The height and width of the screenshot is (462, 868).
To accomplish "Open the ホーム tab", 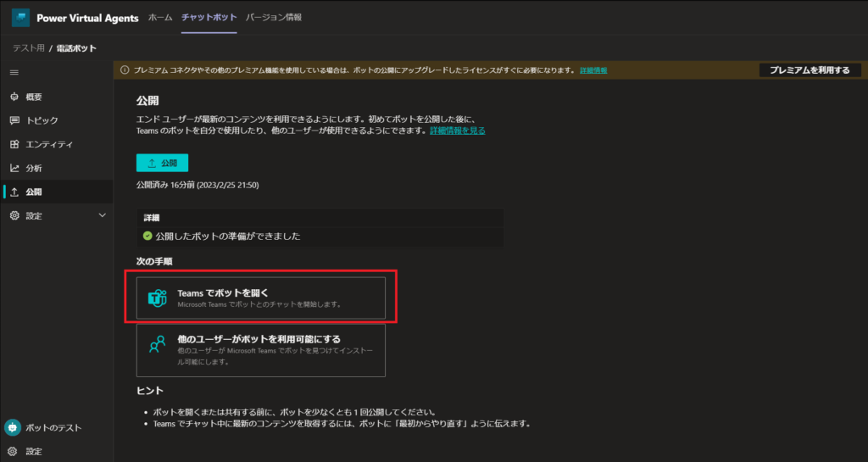I will (x=160, y=18).
